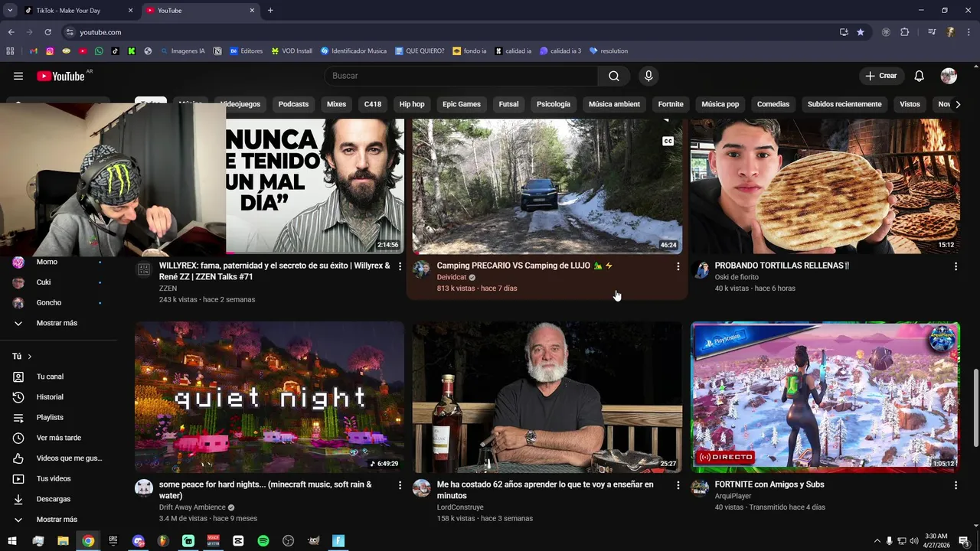
Task: Select the Mixes filter chip
Action: tap(336, 104)
